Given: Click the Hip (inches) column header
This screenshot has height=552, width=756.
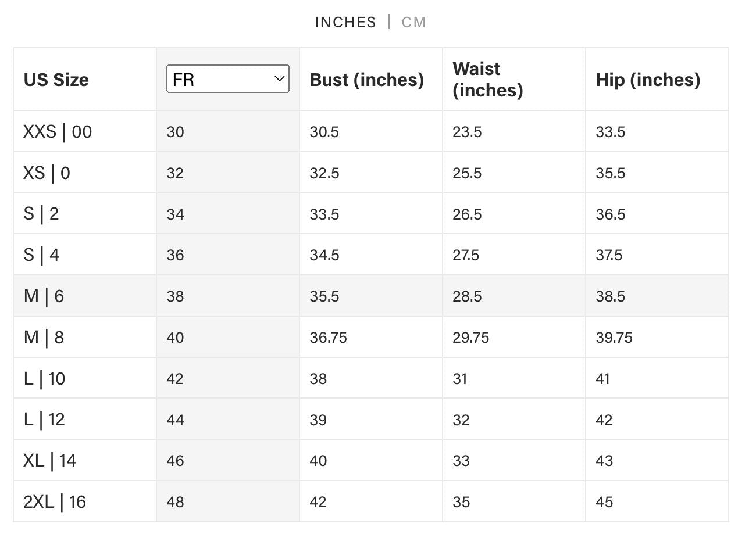Looking at the screenshot, I should point(648,80).
